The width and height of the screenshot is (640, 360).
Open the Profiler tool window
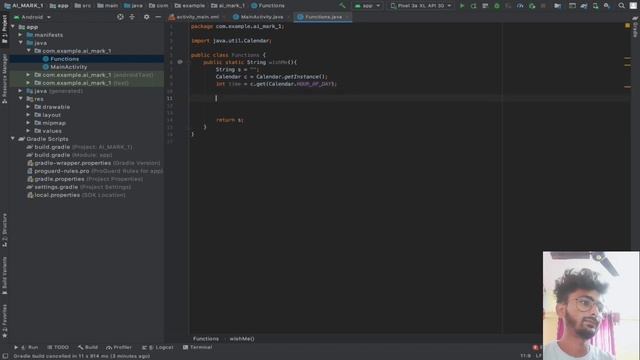tap(119, 347)
